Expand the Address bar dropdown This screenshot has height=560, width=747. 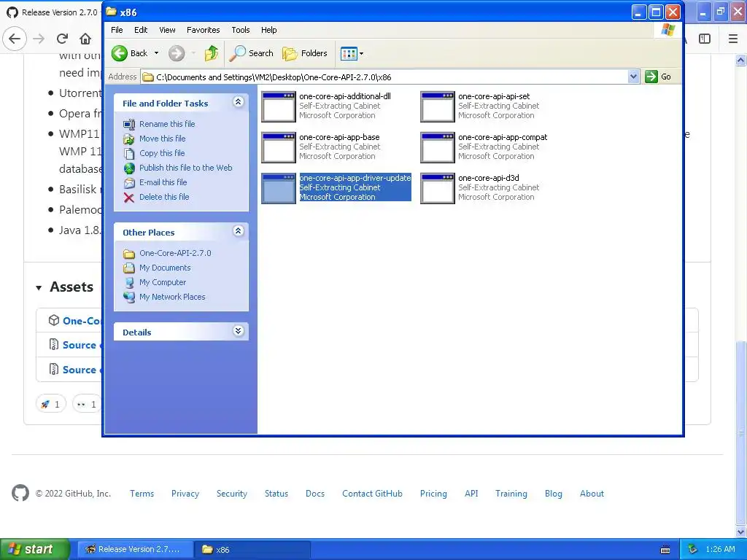point(633,77)
